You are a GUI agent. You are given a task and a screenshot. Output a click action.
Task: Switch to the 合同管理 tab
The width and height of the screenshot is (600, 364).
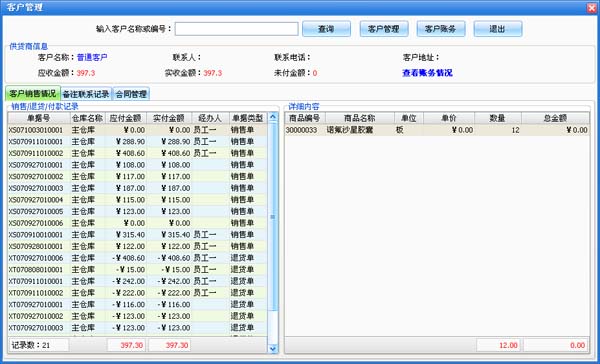tap(131, 94)
